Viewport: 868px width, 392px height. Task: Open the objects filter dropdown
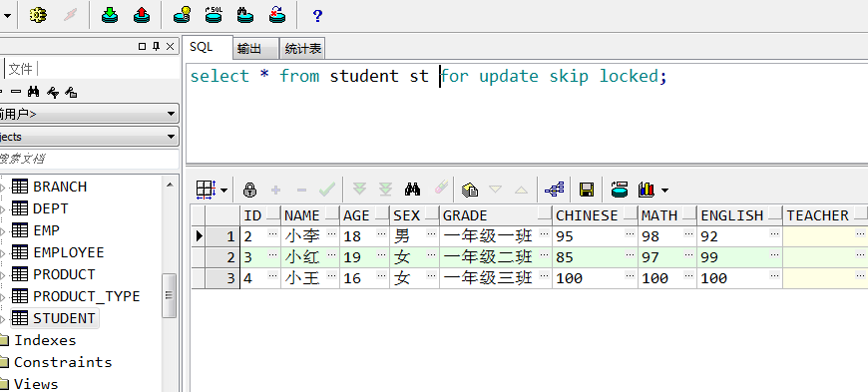tap(171, 137)
